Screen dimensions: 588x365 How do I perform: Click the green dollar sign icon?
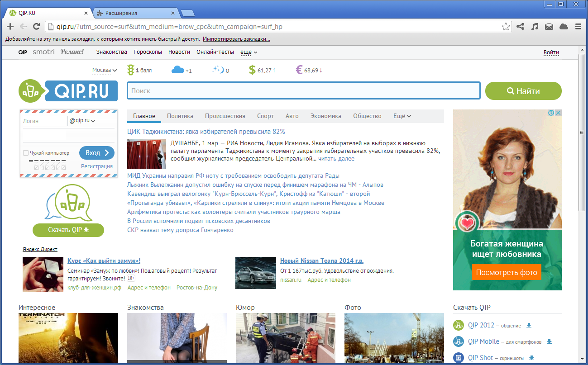tap(253, 70)
